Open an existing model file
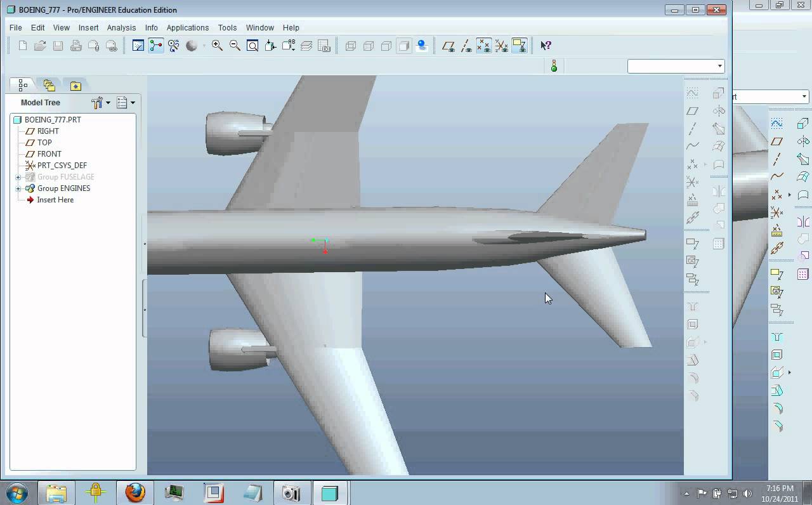Screen dimensions: 812x505 tap(39, 45)
